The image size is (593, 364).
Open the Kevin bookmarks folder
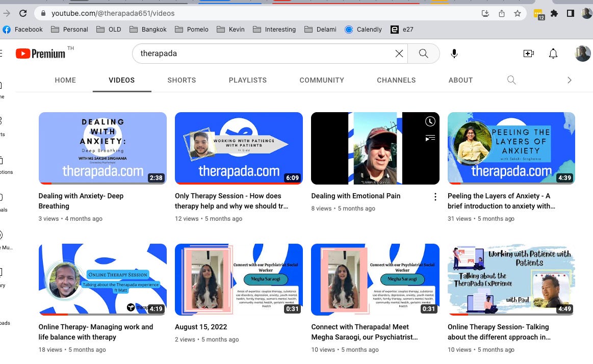pyautogui.click(x=230, y=30)
